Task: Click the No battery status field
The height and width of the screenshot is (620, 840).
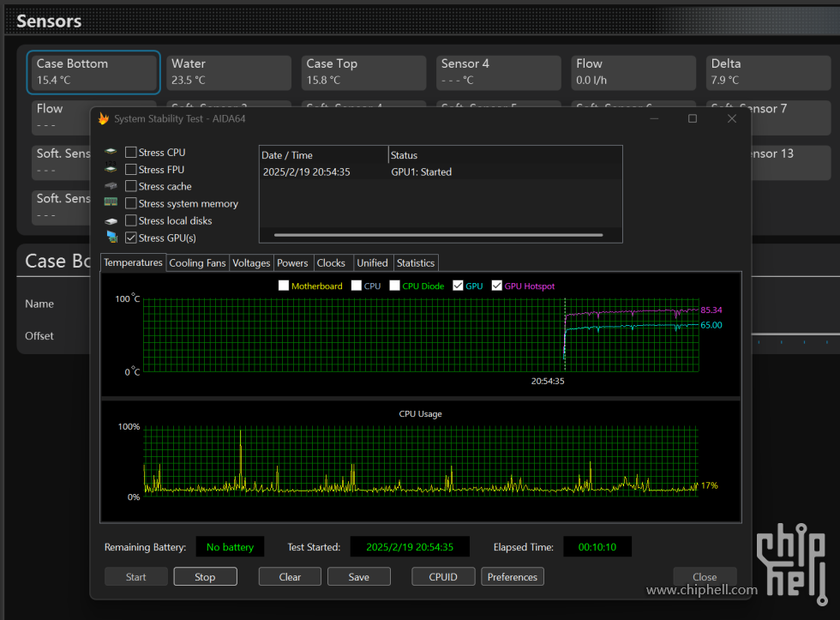Action: [230, 546]
